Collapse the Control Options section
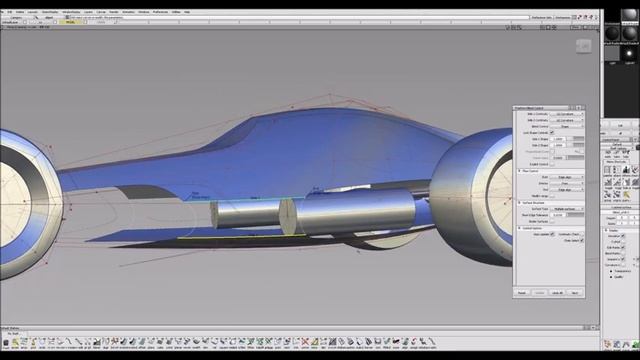 [519, 228]
